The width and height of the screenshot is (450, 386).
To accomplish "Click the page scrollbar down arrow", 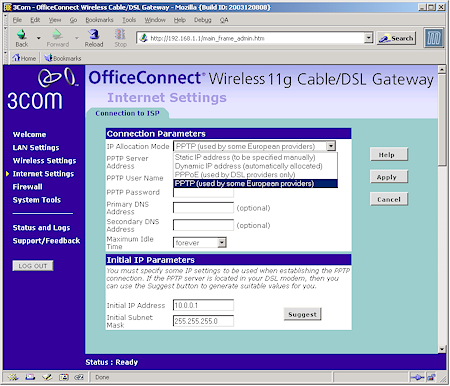I will (x=442, y=349).
